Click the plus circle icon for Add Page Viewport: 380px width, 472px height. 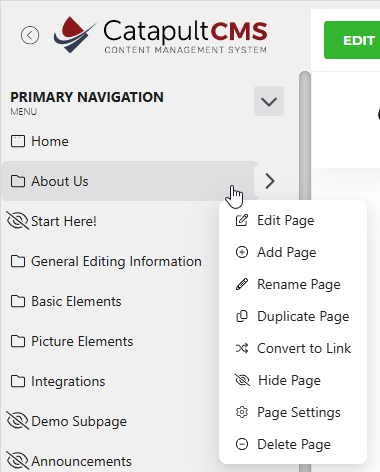(x=242, y=252)
